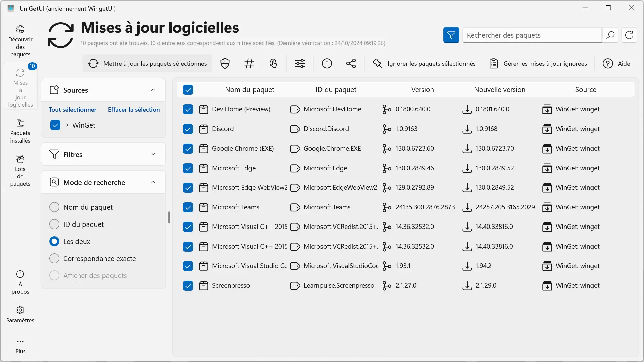Select the Nom du paquet radio button

[x=54, y=207]
